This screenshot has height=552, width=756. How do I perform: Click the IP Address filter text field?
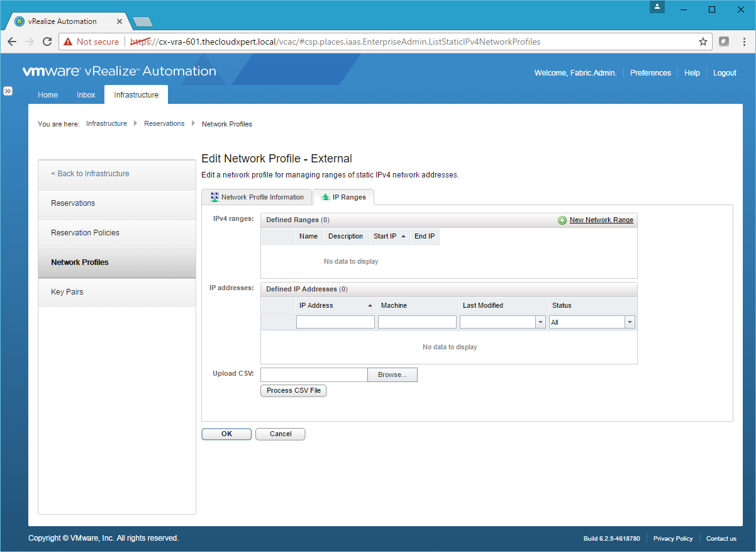(x=335, y=322)
